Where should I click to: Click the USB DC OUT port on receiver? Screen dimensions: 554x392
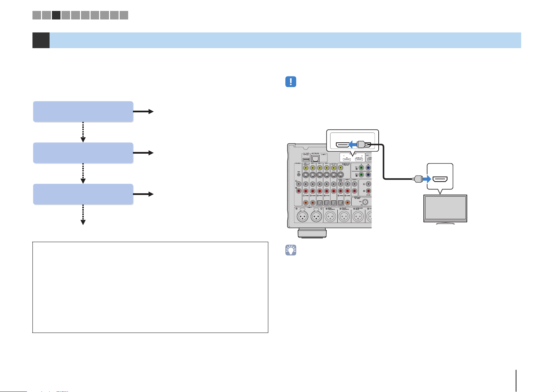306,159
